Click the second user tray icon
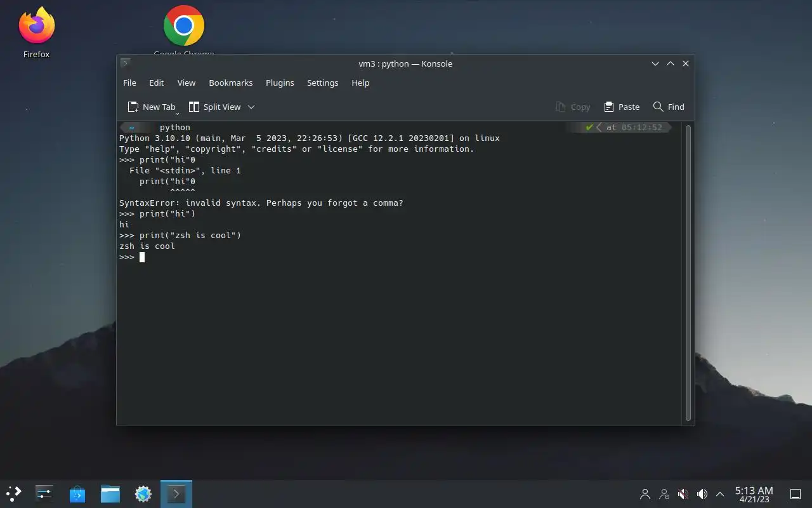Image resolution: width=812 pixels, height=508 pixels. pyautogui.click(x=664, y=493)
